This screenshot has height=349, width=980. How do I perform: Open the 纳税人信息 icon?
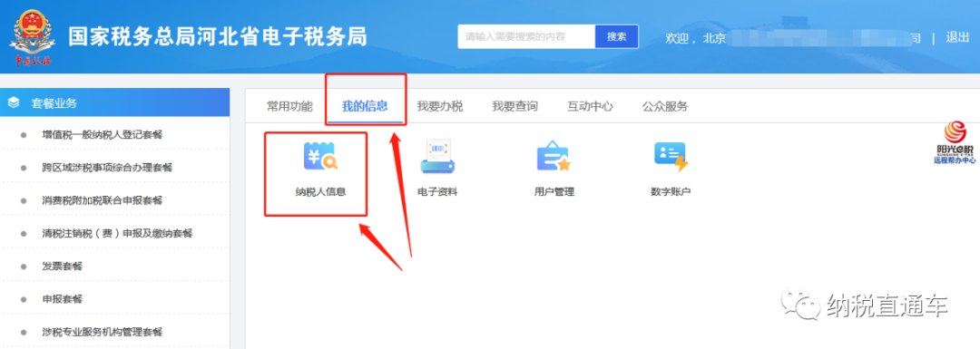click(x=320, y=156)
